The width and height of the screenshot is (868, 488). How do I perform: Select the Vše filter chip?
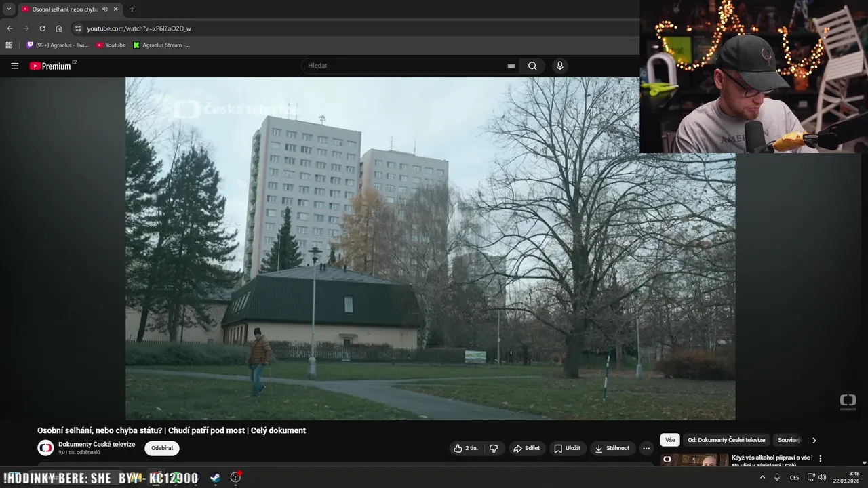[x=670, y=440]
